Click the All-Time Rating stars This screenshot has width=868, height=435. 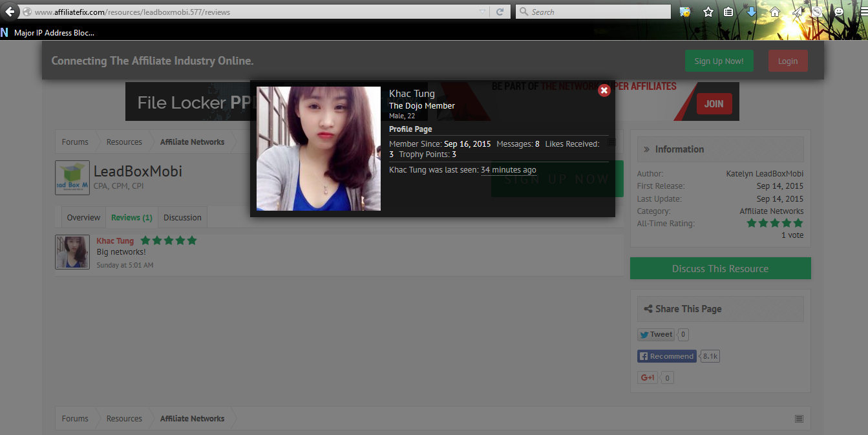(x=775, y=223)
